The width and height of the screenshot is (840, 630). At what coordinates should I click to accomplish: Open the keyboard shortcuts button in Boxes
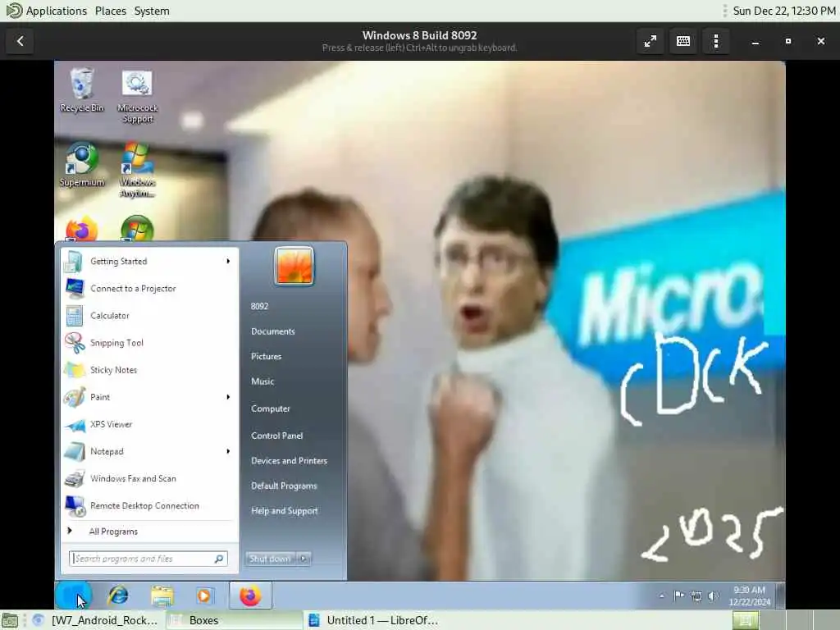tap(683, 41)
